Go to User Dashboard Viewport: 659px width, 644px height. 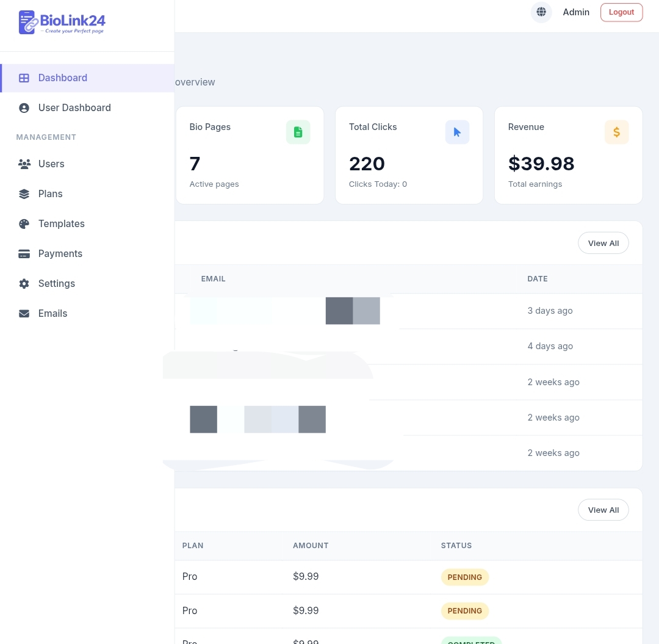(x=74, y=107)
